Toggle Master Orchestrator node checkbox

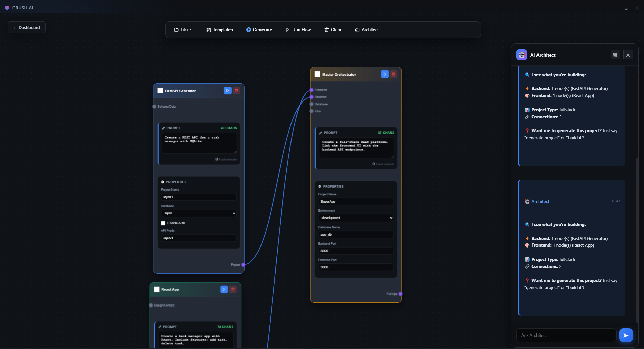point(317,74)
